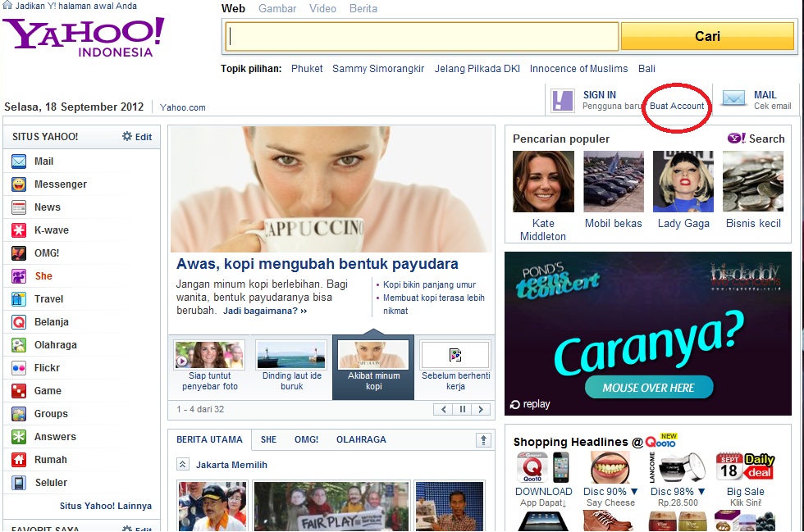
Task: Click the Buat Account link
Action: (x=677, y=106)
